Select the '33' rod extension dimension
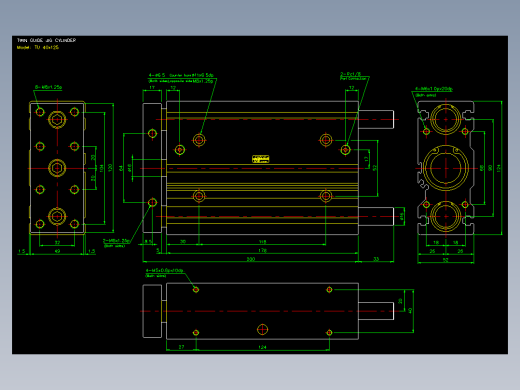Viewport: 520px width, 390px height. tap(376, 259)
